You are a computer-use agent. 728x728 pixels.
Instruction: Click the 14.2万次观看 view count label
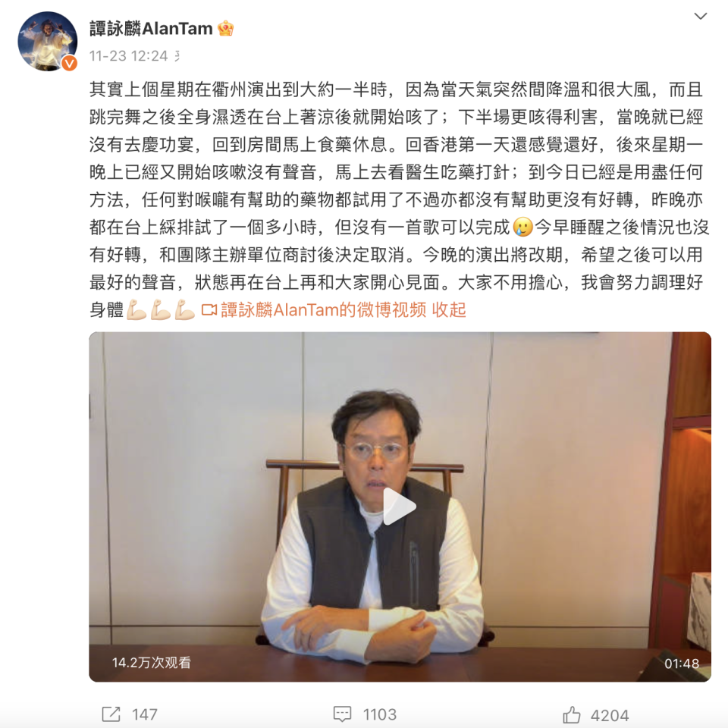pyautogui.click(x=152, y=663)
